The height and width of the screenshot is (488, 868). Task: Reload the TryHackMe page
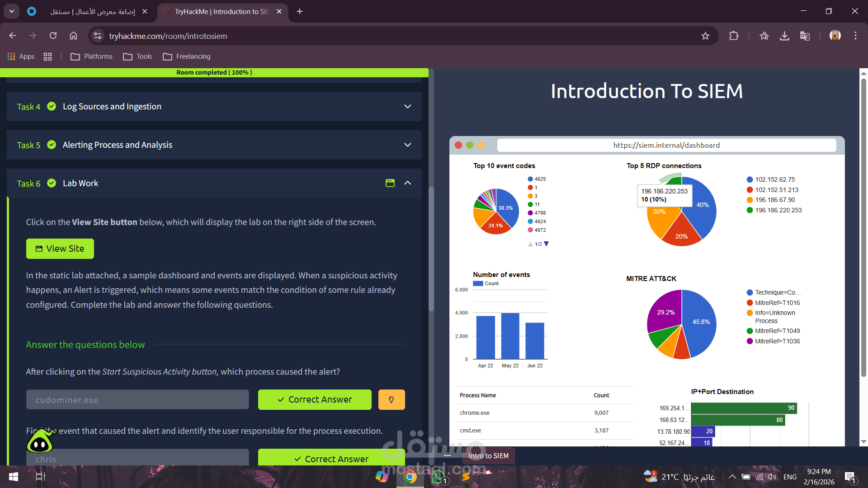click(53, 36)
